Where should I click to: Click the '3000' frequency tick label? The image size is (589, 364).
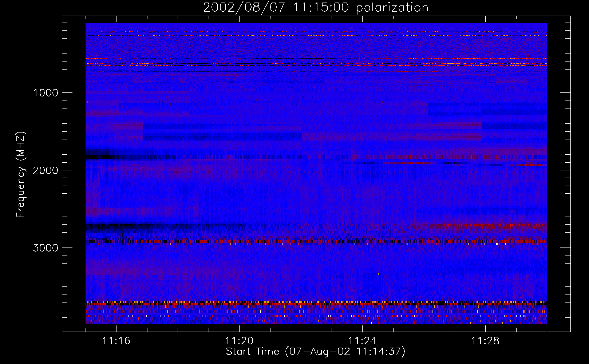(x=46, y=248)
